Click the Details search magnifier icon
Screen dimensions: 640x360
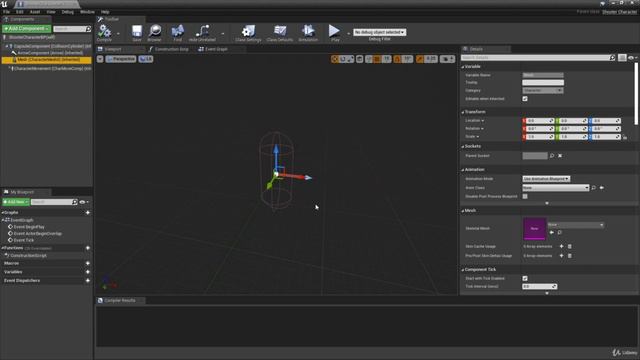612,58
